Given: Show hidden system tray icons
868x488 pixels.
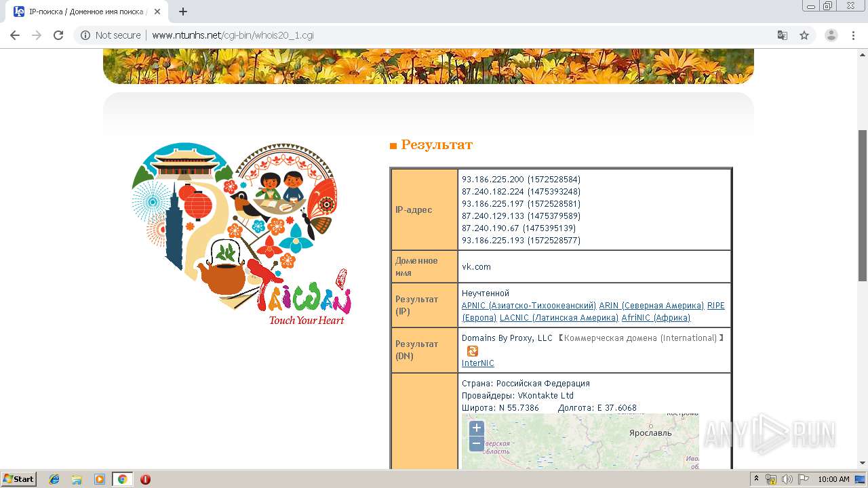Looking at the screenshot, I should click(x=757, y=479).
